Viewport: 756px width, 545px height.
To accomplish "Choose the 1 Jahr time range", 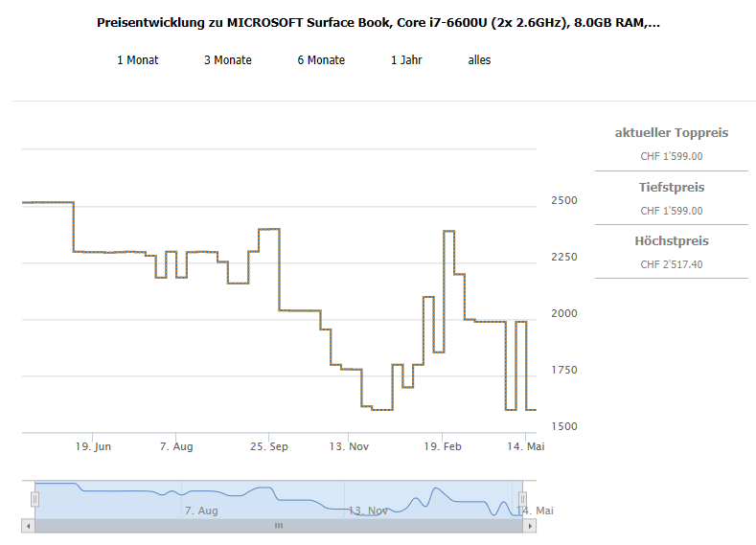I will [406, 60].
